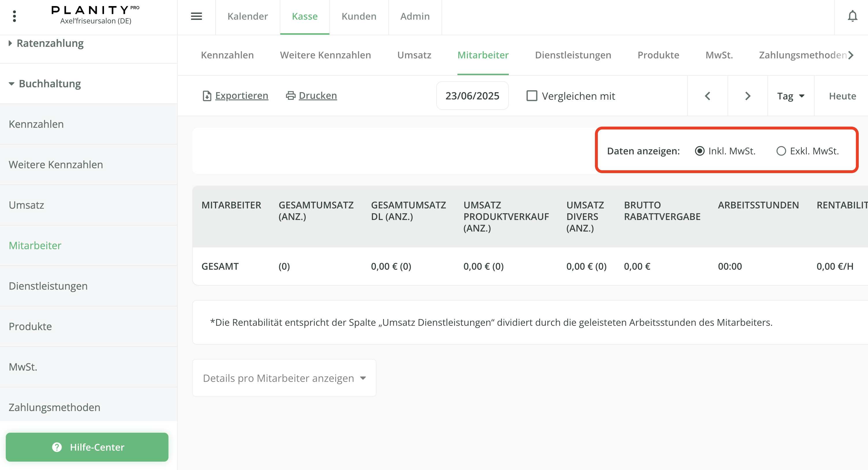Viewport: 868px width, 470px height.
Task: Open the notifications bell
Action: click(852, 16)
